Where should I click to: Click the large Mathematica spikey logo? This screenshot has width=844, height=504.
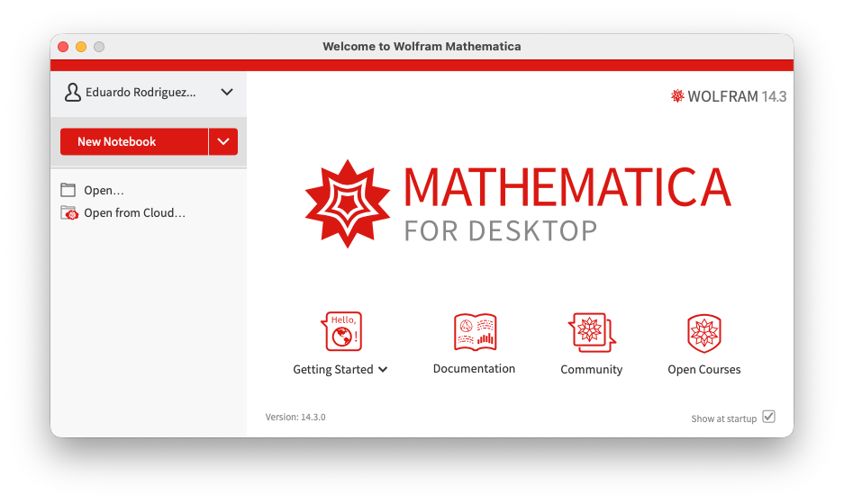click(347, 203)
